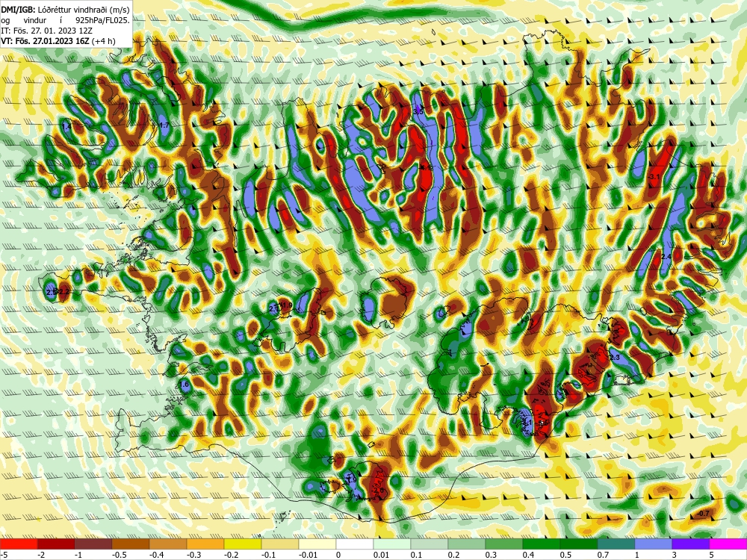Select the brown legend swatch between -0.5 and -0.4

[x=131, y=544]
